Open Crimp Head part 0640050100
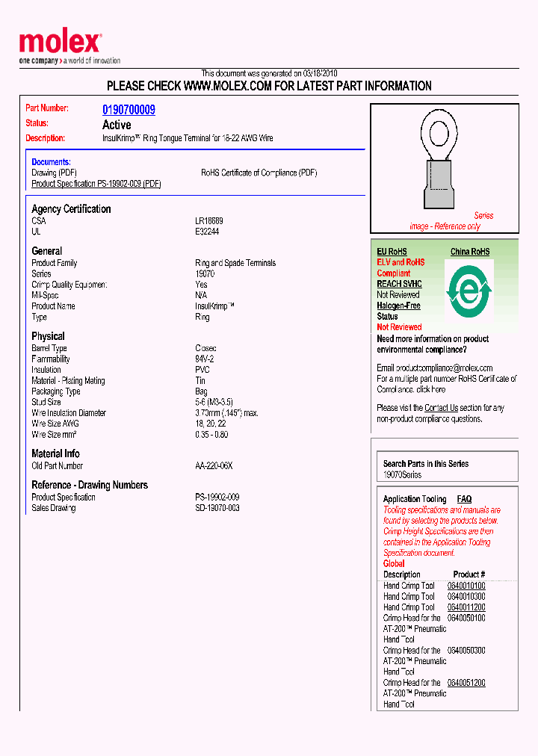538x756 pixels. [x=466, y=618]
